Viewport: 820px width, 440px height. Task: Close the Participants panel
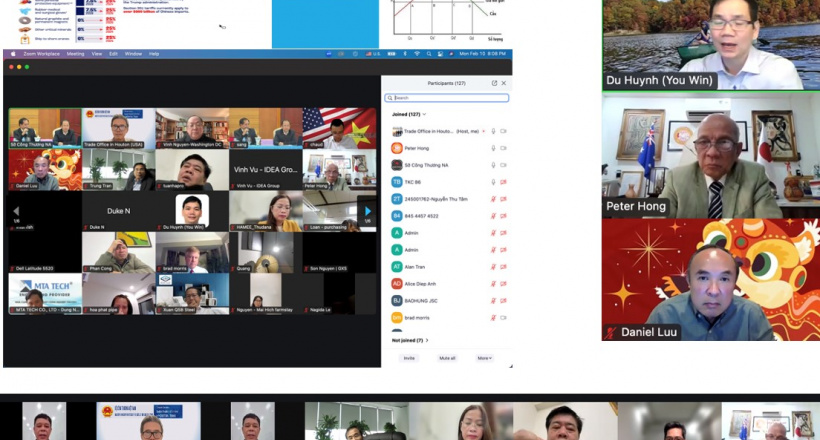(x=503, y=83)
